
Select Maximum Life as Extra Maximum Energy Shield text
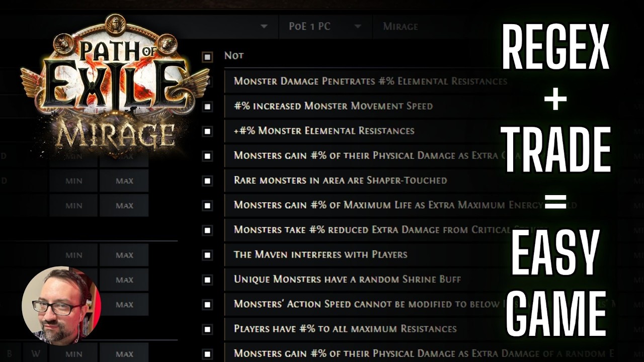[405, 205]
